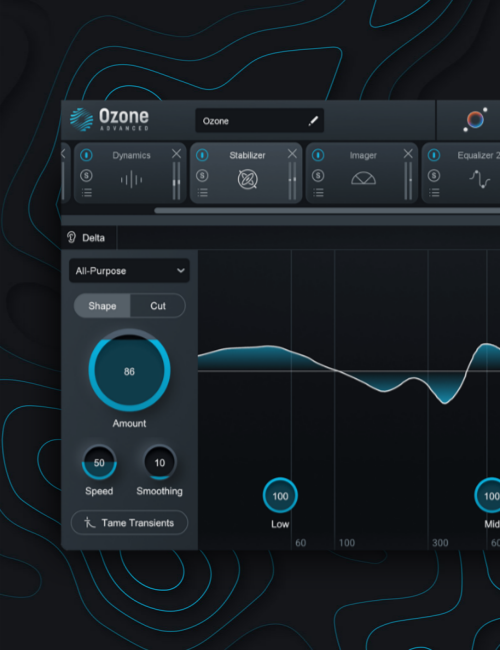Screen dimensions: 500x650
Task: Click the Imager module title
Action: click(x=363, y=155)
